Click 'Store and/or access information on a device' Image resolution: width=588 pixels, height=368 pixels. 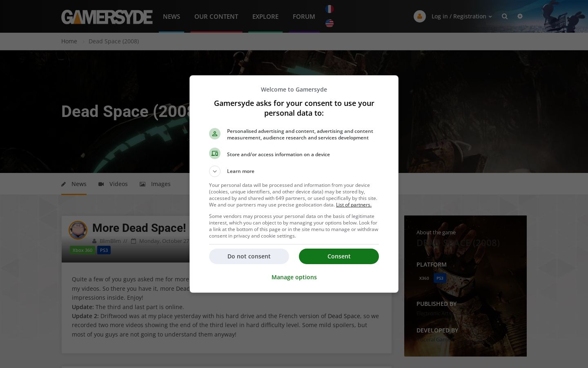278,155
